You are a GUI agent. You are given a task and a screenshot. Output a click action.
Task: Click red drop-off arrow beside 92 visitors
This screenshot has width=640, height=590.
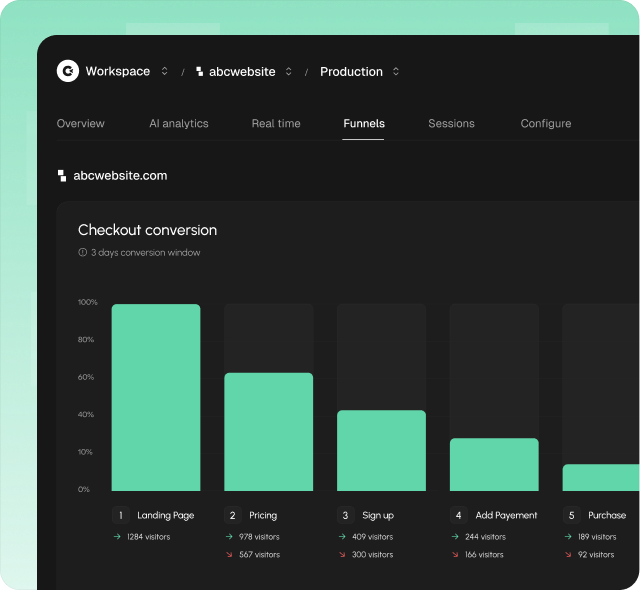click(568, 555)
